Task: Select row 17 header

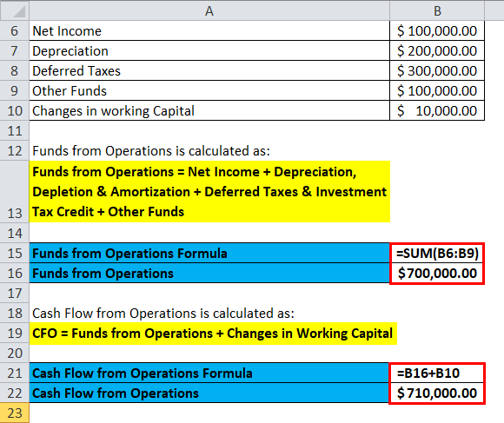Action: point(15,293)
